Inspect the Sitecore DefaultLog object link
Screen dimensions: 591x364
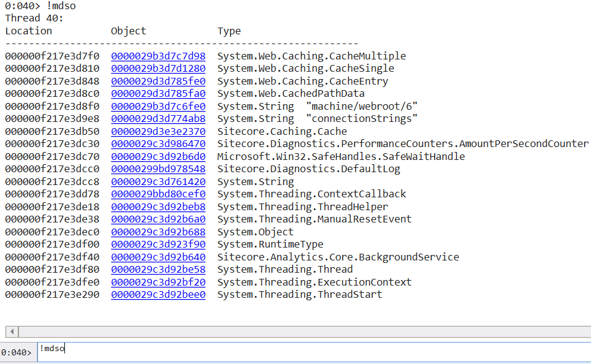158,169
